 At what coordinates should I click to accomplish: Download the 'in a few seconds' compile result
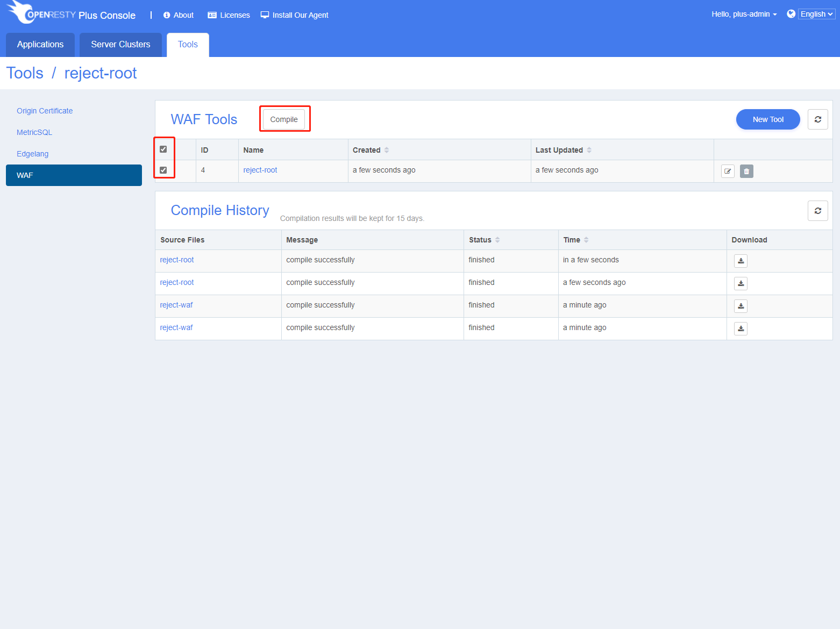tap(741, 261)
